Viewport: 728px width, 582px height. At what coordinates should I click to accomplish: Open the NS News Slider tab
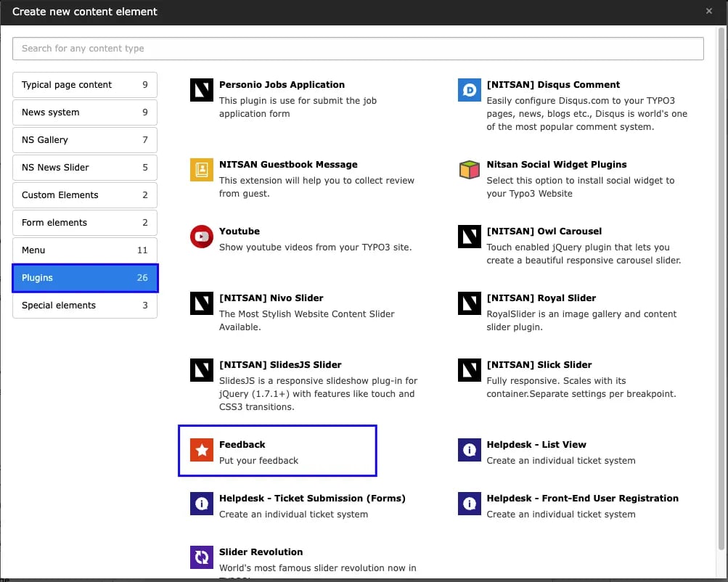(85, 168)
